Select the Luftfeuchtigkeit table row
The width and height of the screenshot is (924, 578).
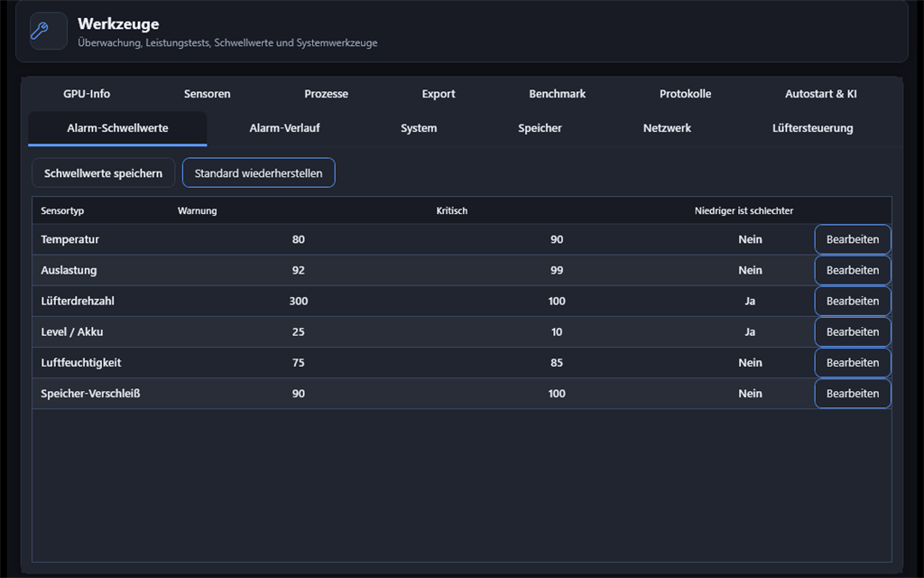461,363
